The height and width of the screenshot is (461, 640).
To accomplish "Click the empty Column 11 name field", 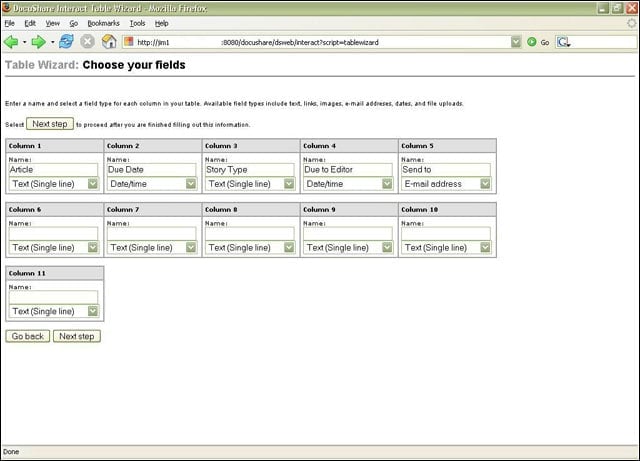I will 53,297.
